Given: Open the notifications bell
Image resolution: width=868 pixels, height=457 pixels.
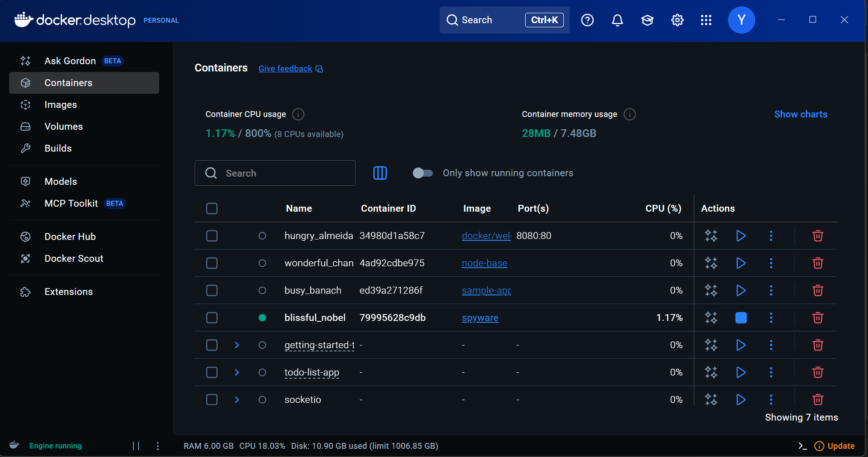Looking at the screenshot, I should 617,20.
